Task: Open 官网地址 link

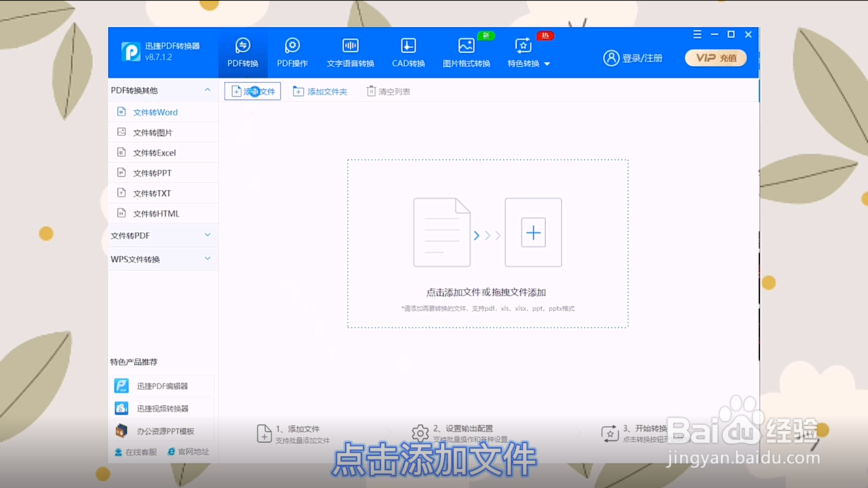Action: coord(189,451)
